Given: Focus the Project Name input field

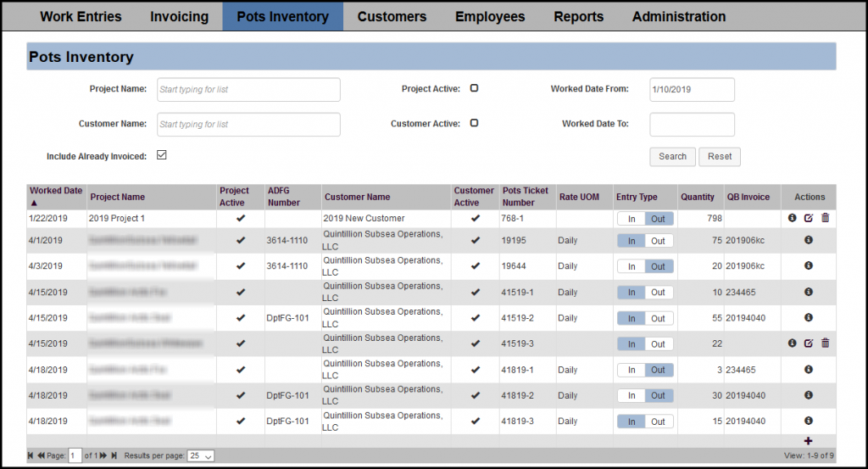Looking at the screenshot, I should (248, 90).
